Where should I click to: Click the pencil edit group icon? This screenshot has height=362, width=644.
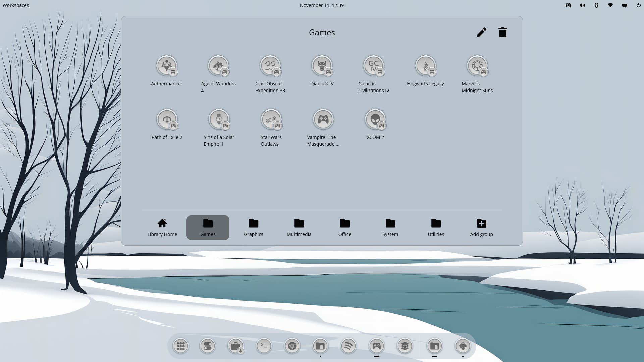(x=482, y=32)
